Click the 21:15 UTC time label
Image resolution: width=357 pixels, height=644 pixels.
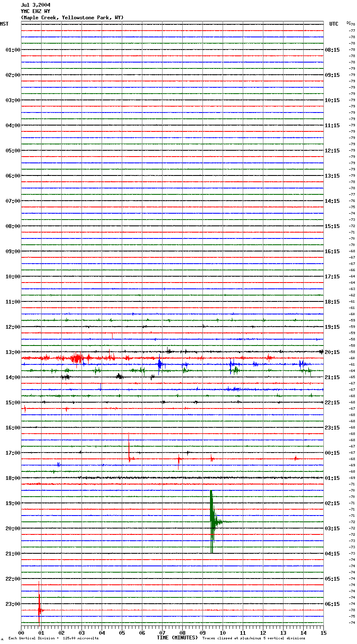pos(332,377)
